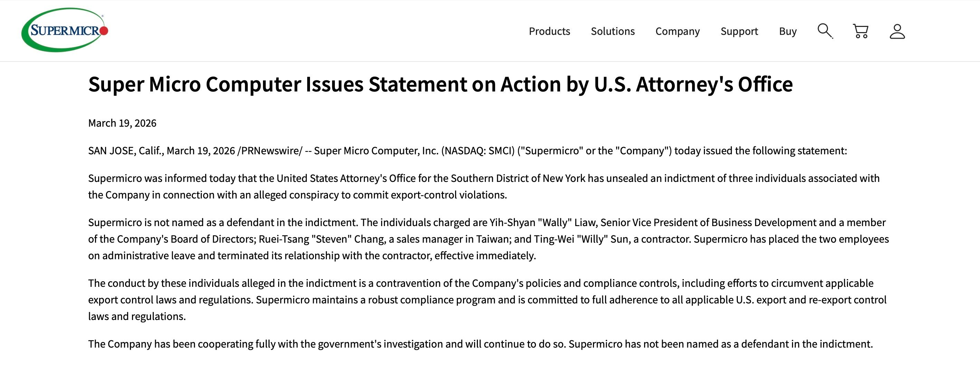Click the Supermicro logo
The width and height of the screenshot is (980, 369).
pos(65,30)
